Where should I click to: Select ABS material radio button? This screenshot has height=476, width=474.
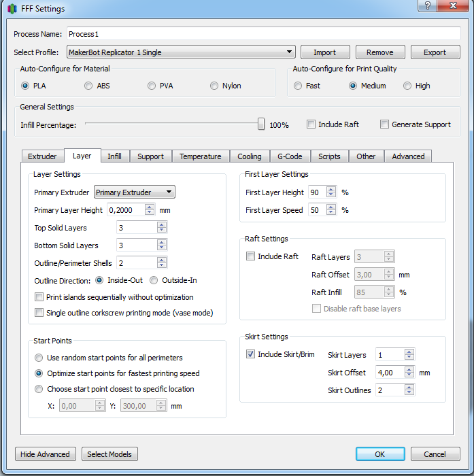click(x=89, y=86)
